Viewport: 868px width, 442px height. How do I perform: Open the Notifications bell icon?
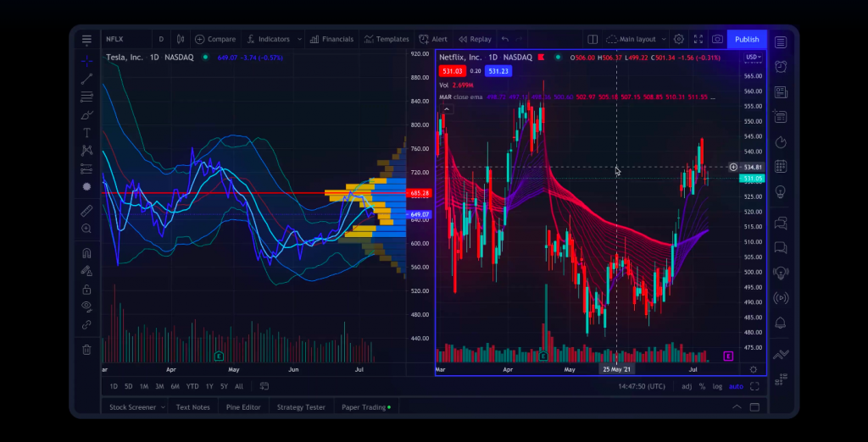[781, 323]
